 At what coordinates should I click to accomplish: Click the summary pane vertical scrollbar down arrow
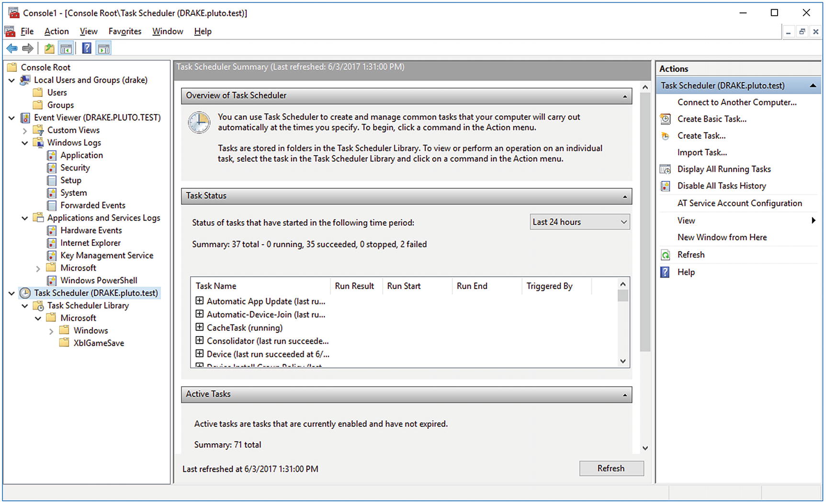click(645, 448)
